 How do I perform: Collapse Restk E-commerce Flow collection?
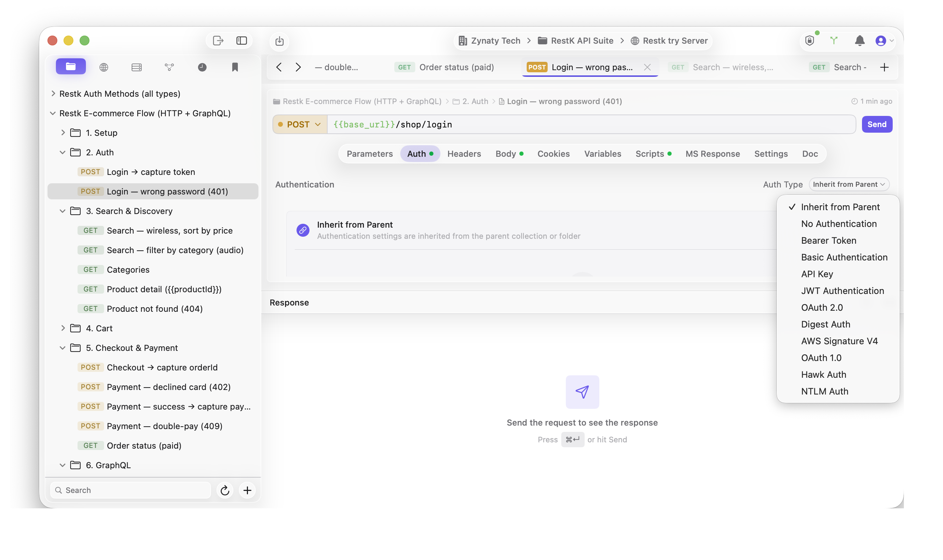tap(53, 113)
